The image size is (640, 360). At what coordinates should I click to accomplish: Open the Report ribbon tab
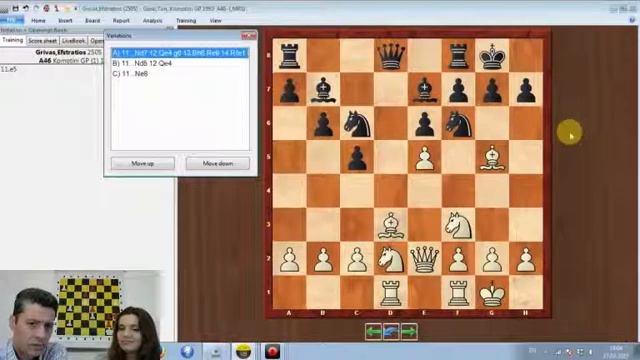(x=121, y=20)
